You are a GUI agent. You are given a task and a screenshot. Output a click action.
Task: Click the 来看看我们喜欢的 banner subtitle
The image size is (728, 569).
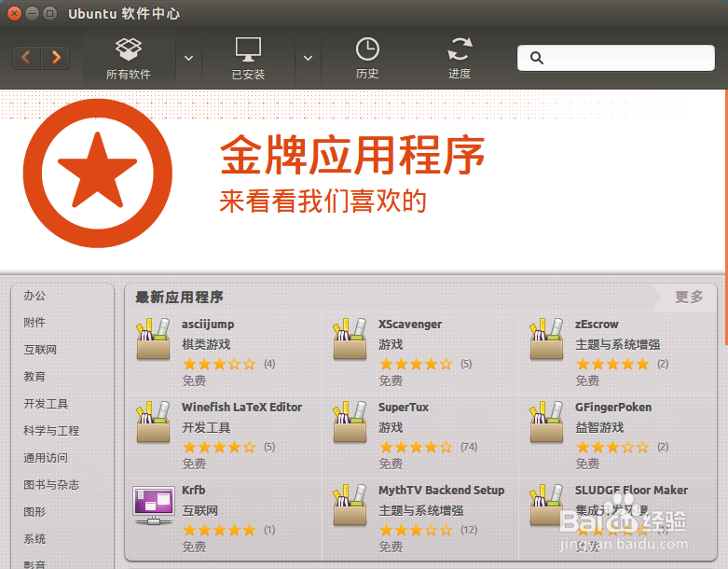tap(323, 201)
